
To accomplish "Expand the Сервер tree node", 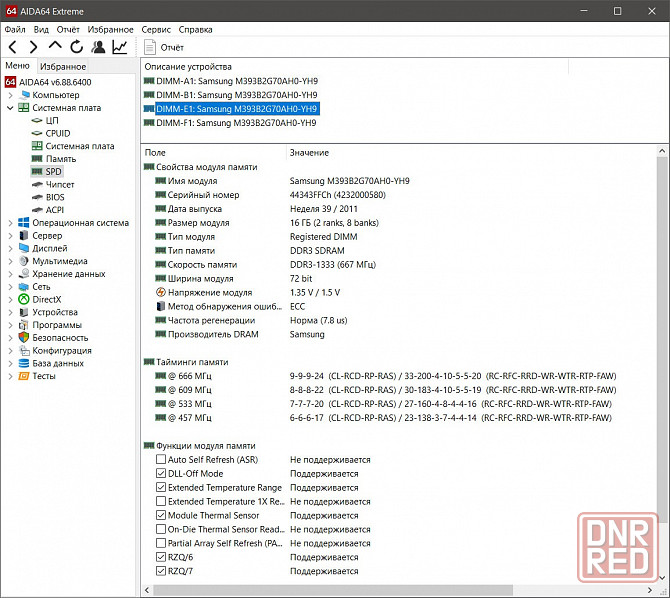I will 10,236.
